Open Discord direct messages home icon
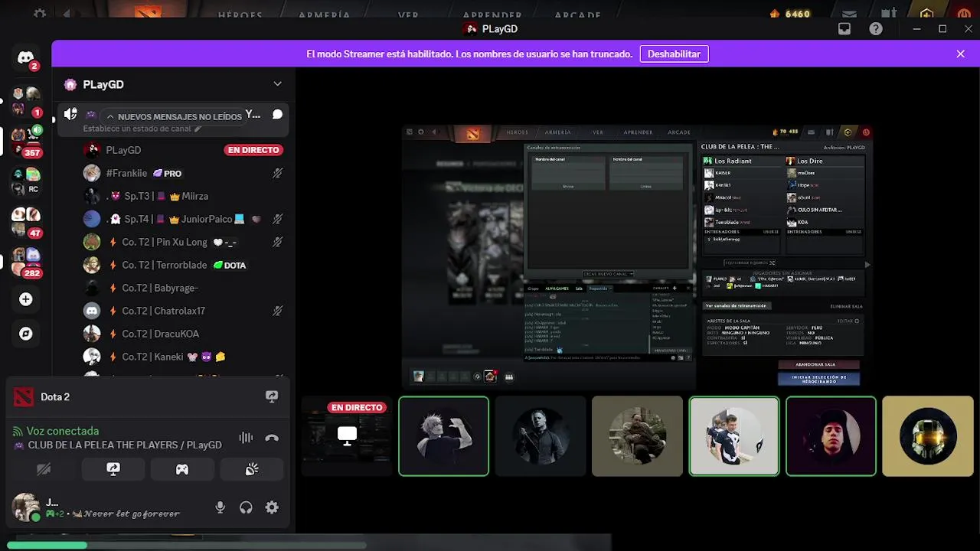 pos(26,58)
